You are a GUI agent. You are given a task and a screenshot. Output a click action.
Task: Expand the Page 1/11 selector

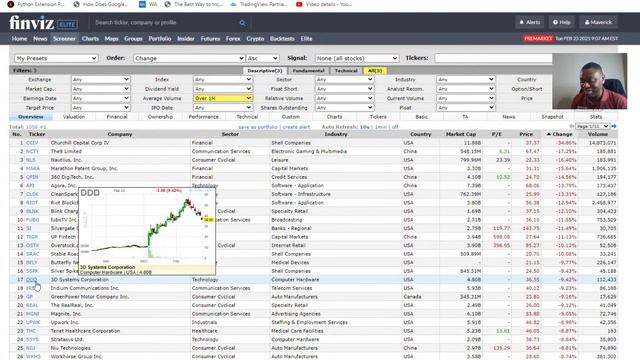(592, 127)
